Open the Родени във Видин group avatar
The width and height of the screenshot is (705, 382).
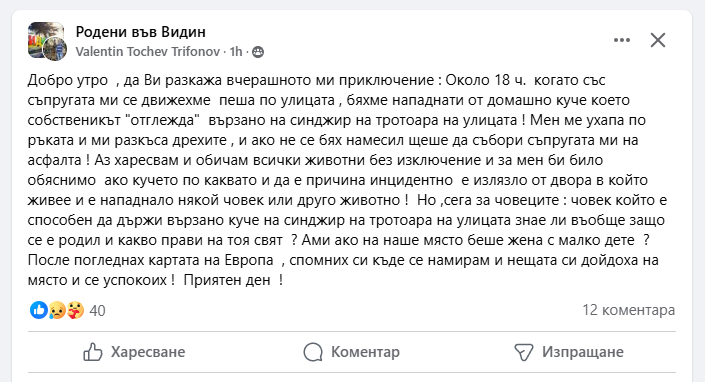pyautogui.click(x=45, y=40)
